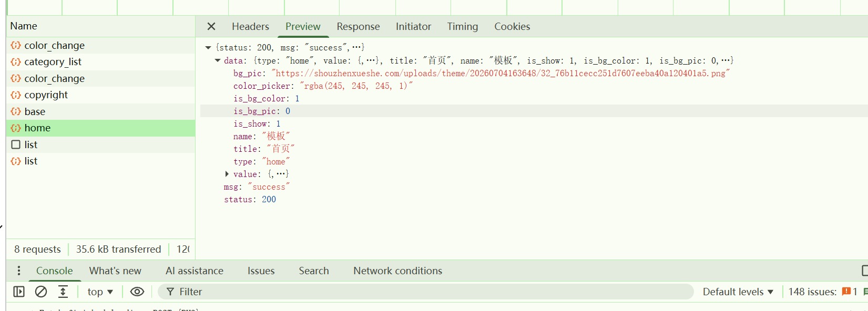The width and height of the screenshot is (868, 311).
Task: Collapse the data object node
Action: click(x=218, y=60)
